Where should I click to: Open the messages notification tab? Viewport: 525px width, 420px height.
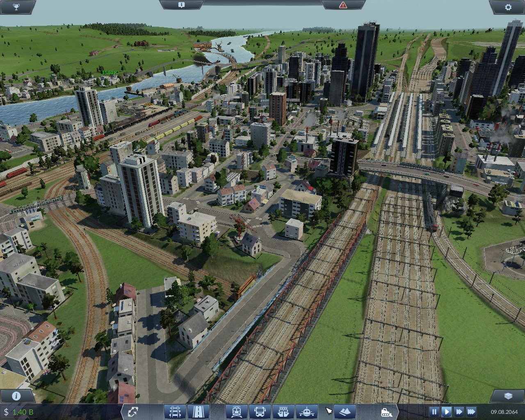point(182,5)
